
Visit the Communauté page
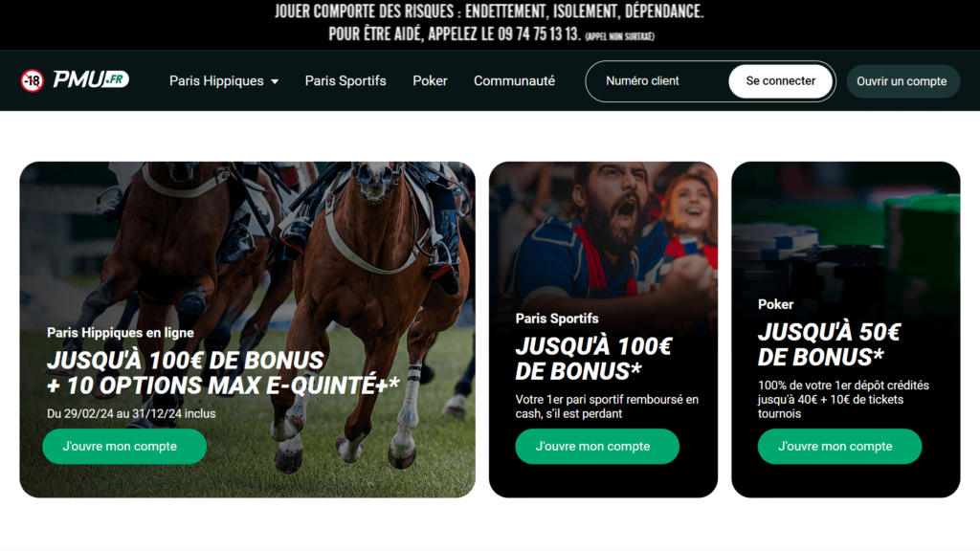point(514,81)
